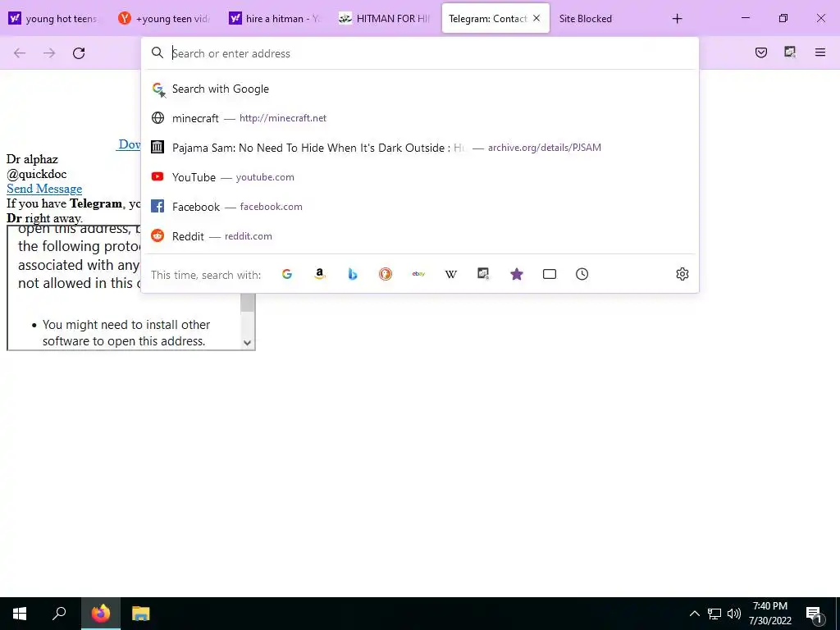
Task: Click scroll-down arrow in the error frame
Action: click(x=247, y=343)
